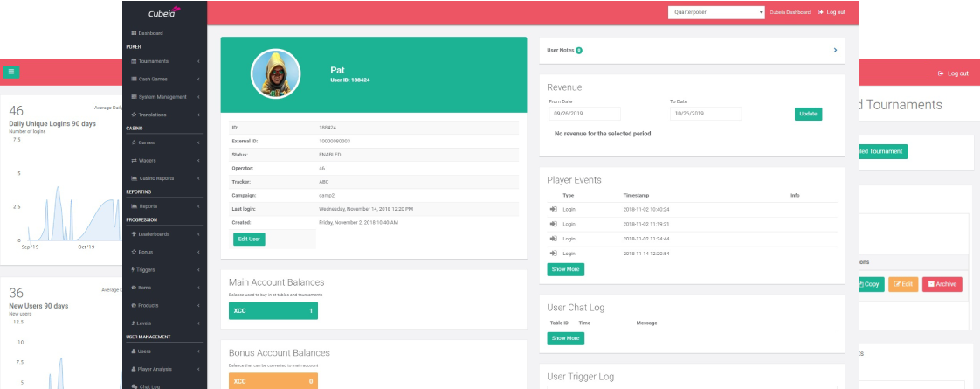Click the login icon in the 11:19:21 event row
This screenshot has width=980, height=389.
click(x=553, y=223)
